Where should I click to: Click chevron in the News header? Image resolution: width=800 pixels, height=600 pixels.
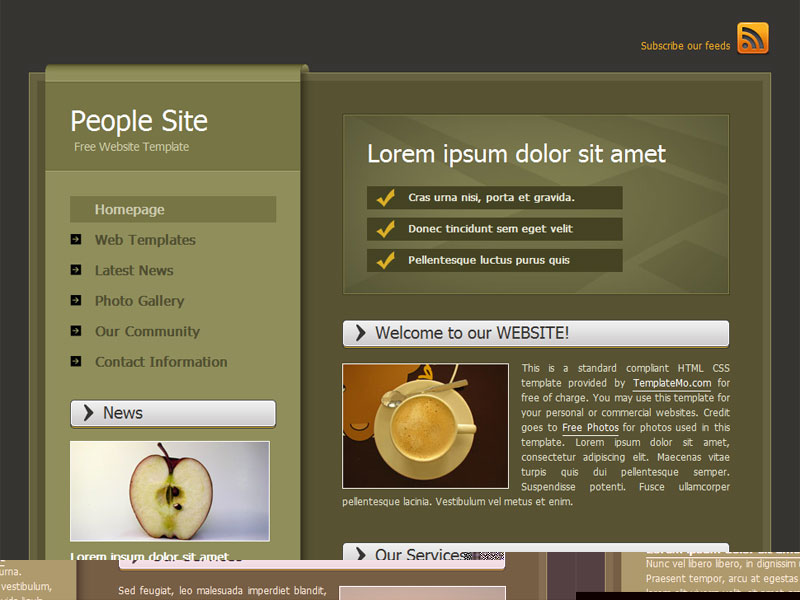click(x=89, y=413)
